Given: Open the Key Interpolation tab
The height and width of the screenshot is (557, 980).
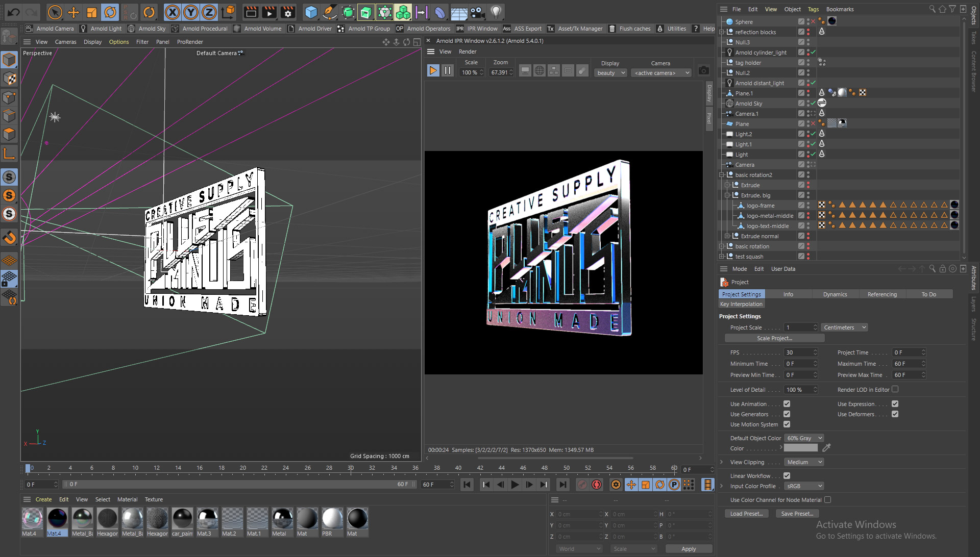Looking at the screenshot, I should tap(741, 304).
